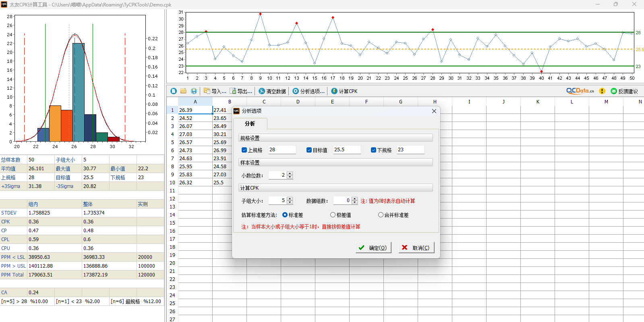This screenshot has width=644, height=322.
Task: Uncheck the 上规格 upper spec checkbox
Action: tap(244, 150)
